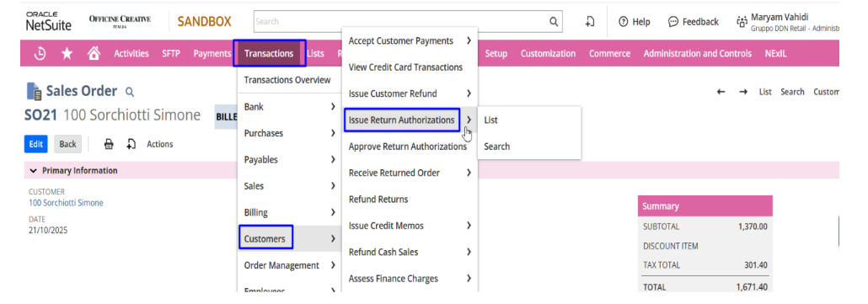Viewport: 868px width, 304px height.
Task: Click the new-document icon next to Actions
Action: [x=131, y=144]
